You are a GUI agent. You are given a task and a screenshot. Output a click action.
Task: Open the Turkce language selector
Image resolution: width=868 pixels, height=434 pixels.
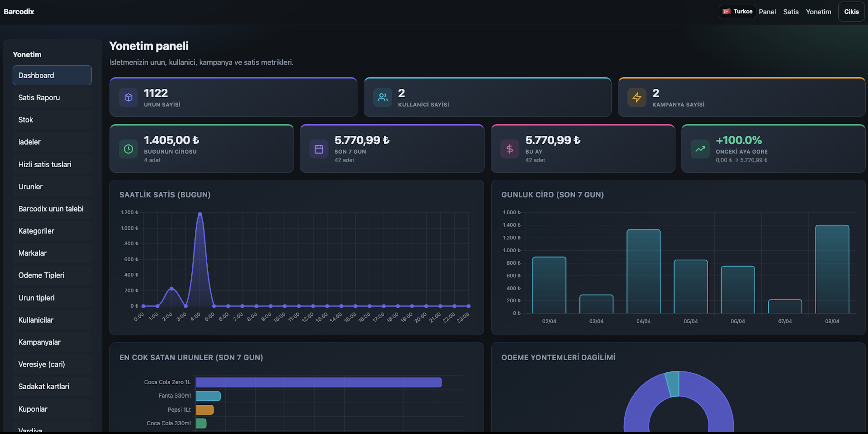(x=737, y=11)
